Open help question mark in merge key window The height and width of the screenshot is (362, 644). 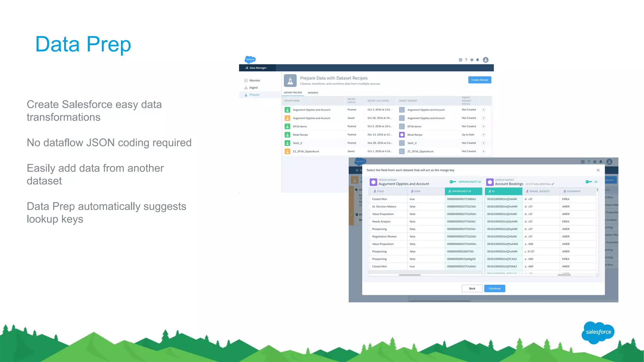[589, 162]
